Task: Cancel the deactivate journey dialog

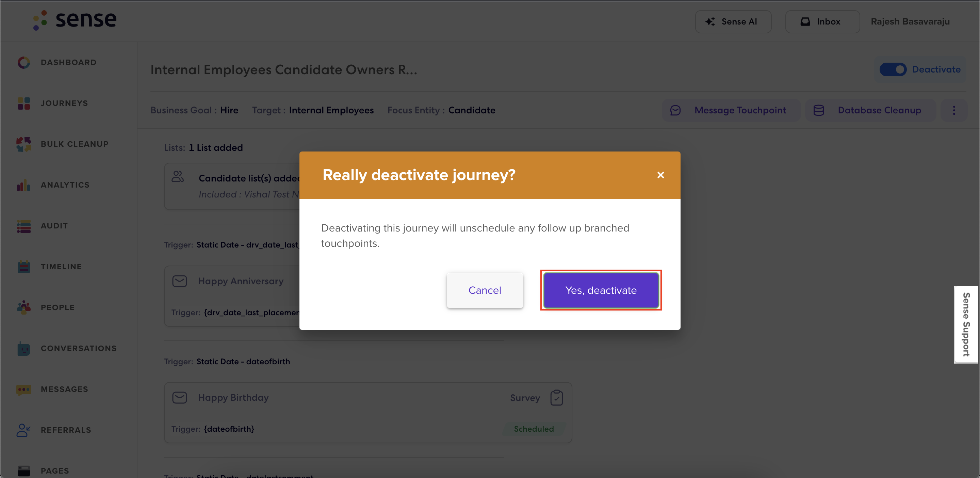Action: (x=485, y=290)
